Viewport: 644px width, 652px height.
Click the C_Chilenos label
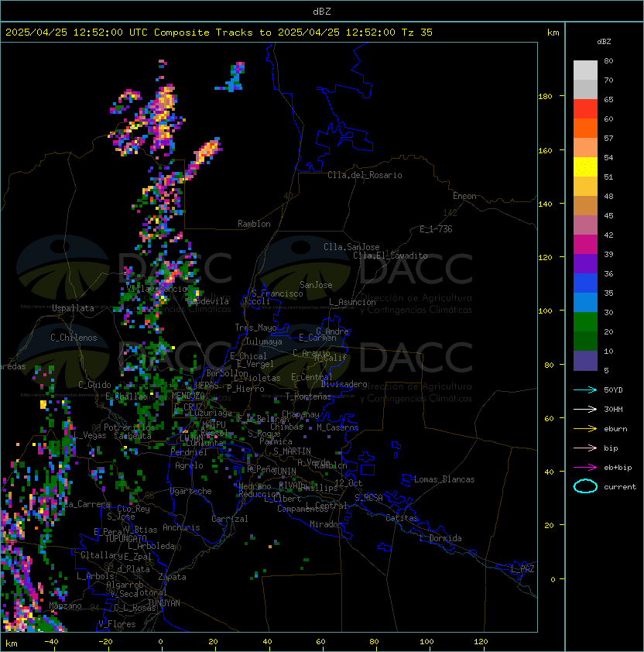pos(74,338)
